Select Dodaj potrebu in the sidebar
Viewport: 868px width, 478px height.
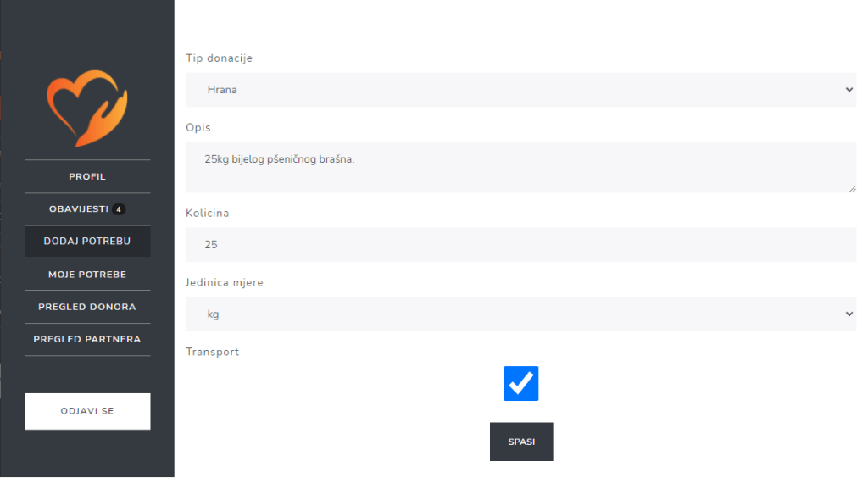click(87, 242)
